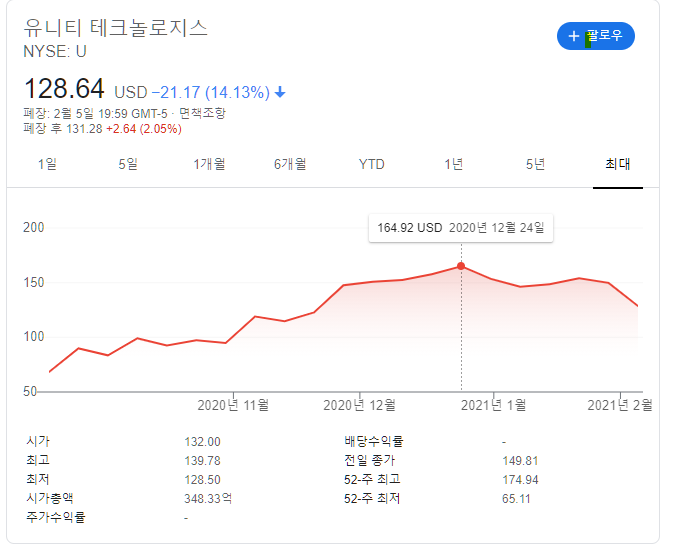Click the 2021년 1월 axis label
Viewport: 673px width, 552px height.
tap(493, 405)
